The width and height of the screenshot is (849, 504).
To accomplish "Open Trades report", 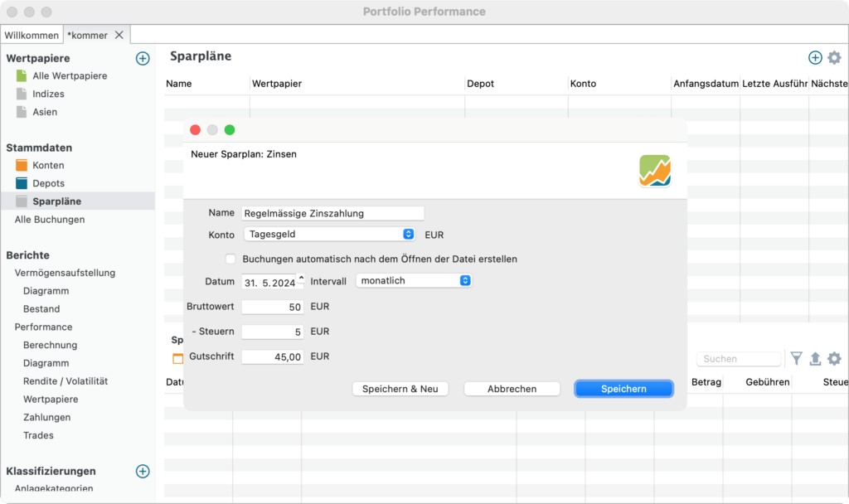I will (38, 435).
